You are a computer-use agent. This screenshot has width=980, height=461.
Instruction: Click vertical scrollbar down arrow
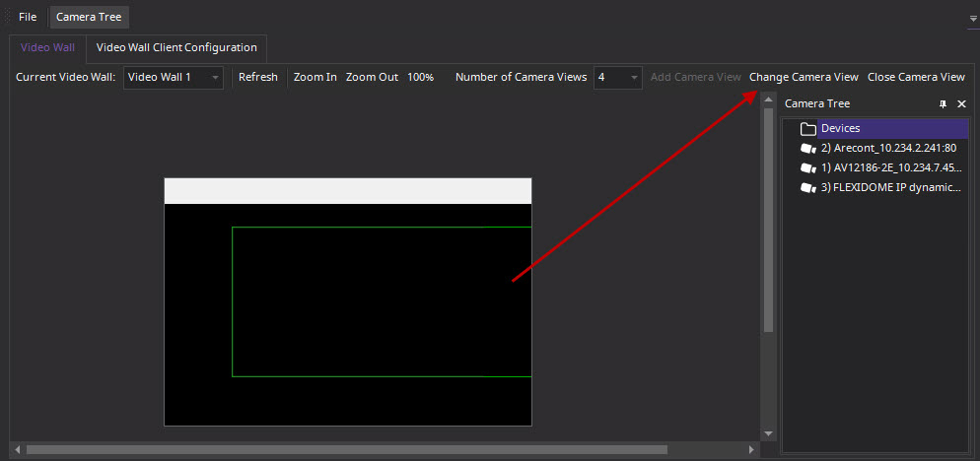click(x=768, y=432)
